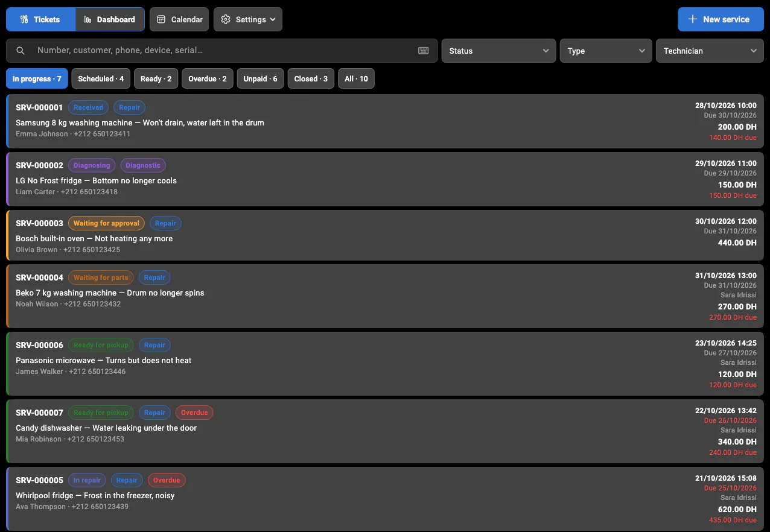Image resolution: width=770 pixels, height=532 pixels.
Task: Filter by Unpaid · 6
Action: 261,78
